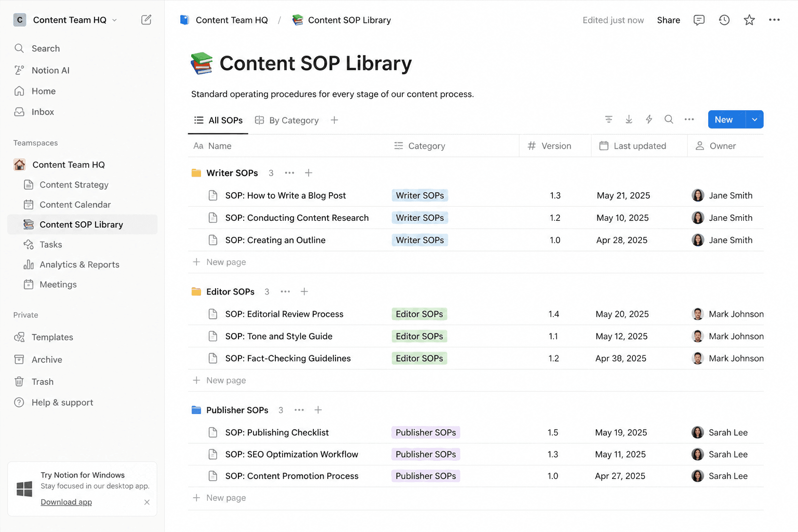Open Search in the sidebar
The height and width of the screenshot is (532, 798).
pyautogui.click(x=46, y=48)
